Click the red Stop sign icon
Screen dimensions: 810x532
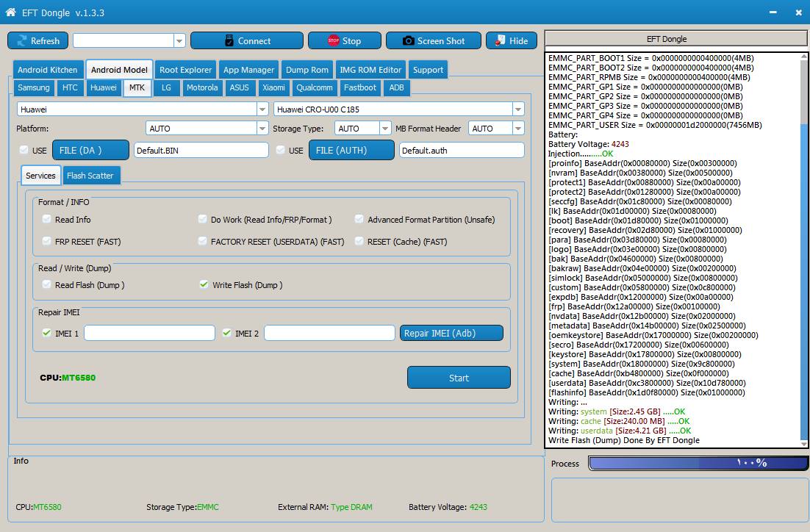pos(333,40)
